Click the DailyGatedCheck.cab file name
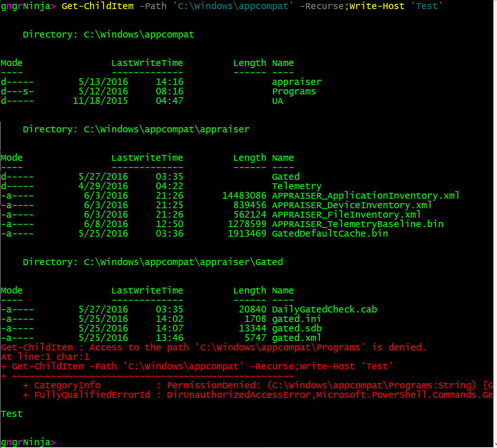Viewport: 497px width, 448px height. point(324,309)
